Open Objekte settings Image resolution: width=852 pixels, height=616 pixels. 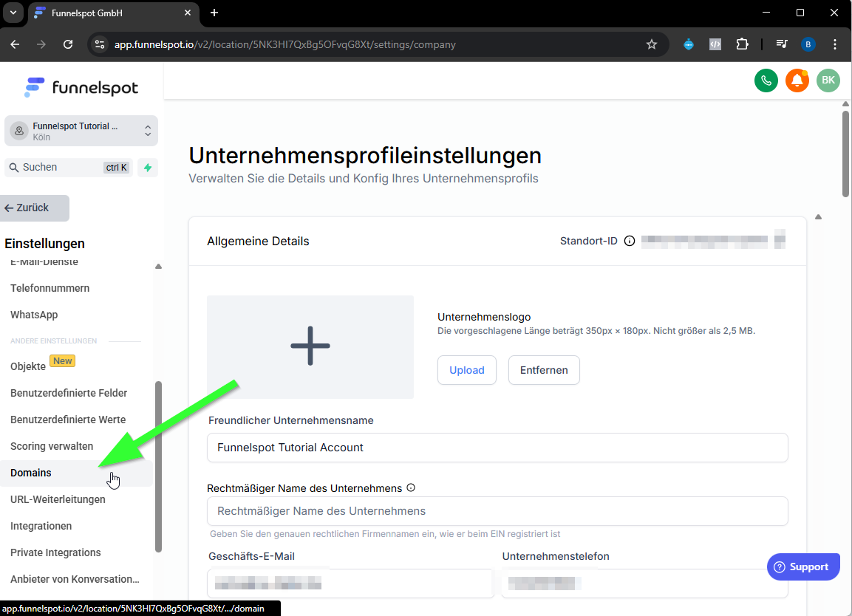coord(28,366)
